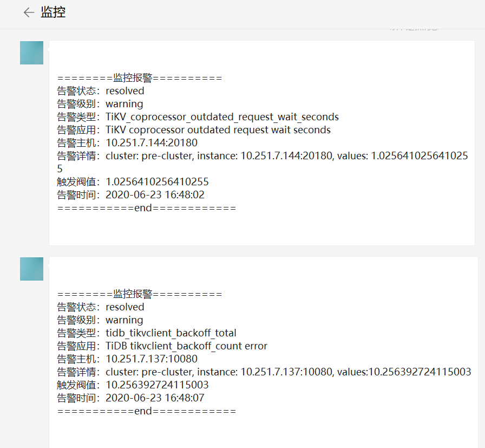
Task: Click the host 10.251.7.144:20180 in 告警主机 line
Action: click(152, 142)
